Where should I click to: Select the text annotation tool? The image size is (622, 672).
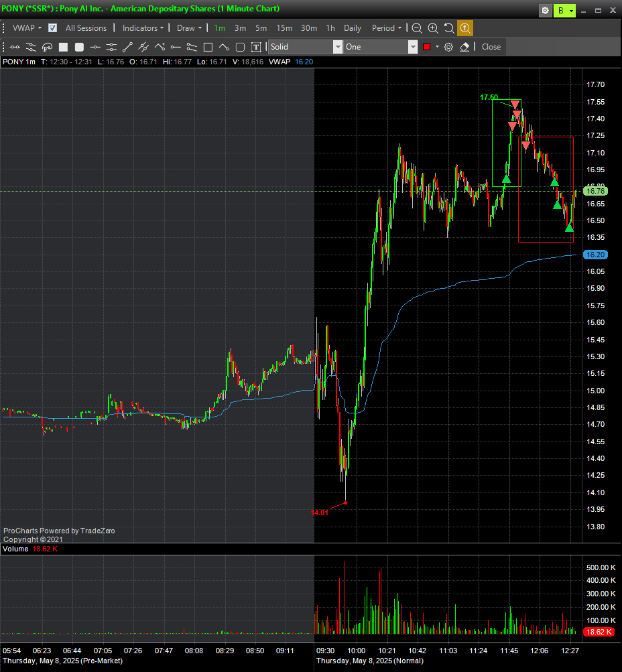pos(256,47)
